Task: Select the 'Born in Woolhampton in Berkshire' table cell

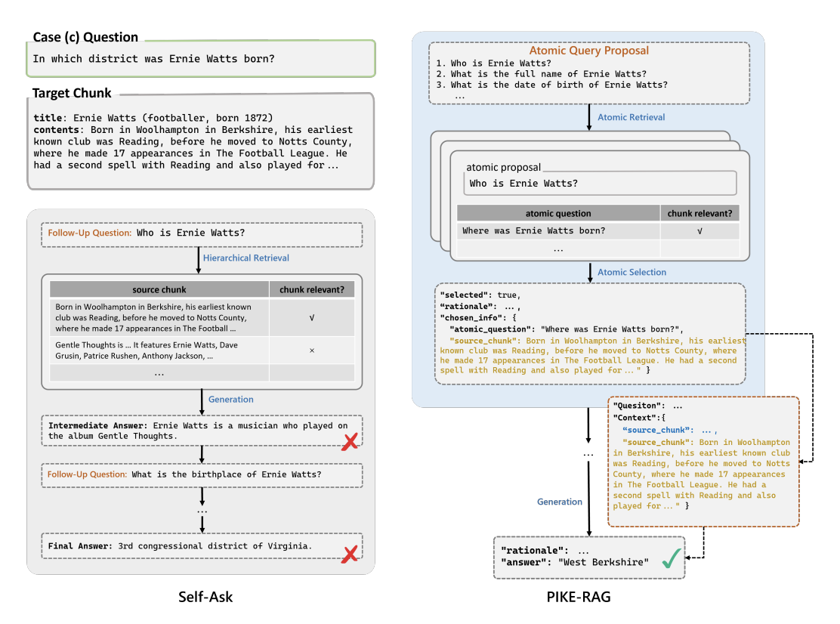Action: [x=159, y=317]
